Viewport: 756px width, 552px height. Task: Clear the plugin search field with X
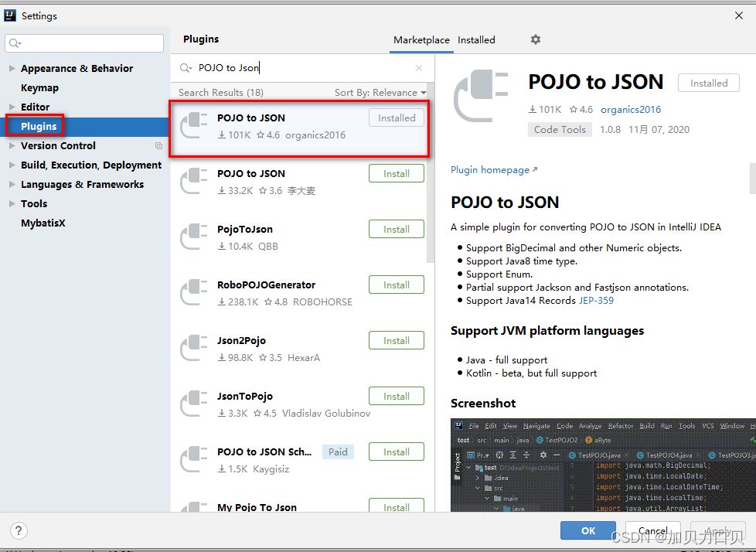tap(419, 68)
